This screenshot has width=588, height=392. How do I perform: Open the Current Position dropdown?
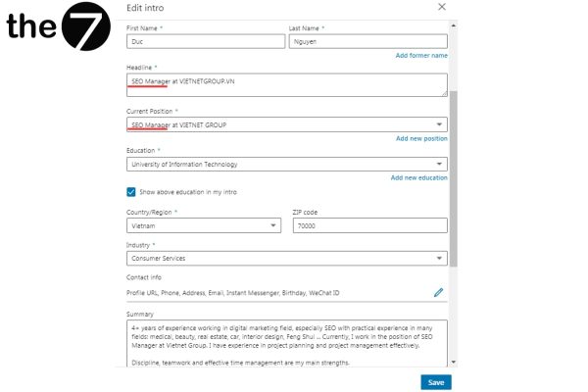pyautogui.click(x=286, y=124)
